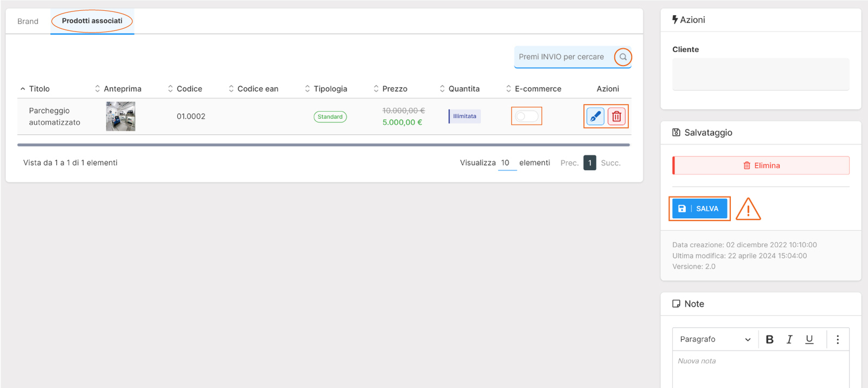Image resolution: width=868 pixels, height=388 pixels.
Task: Sort table by Titolo column
Action: coord(39,89)
